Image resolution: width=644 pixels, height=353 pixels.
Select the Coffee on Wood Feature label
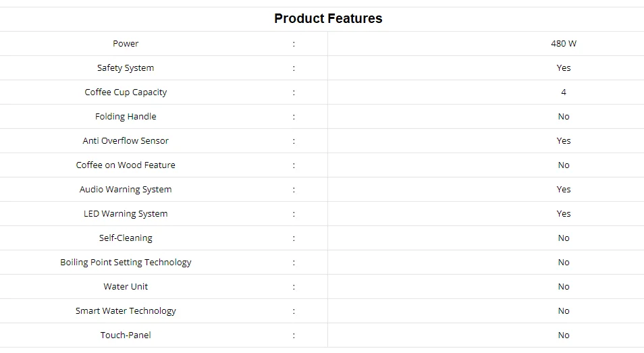(x=126, y=165)
